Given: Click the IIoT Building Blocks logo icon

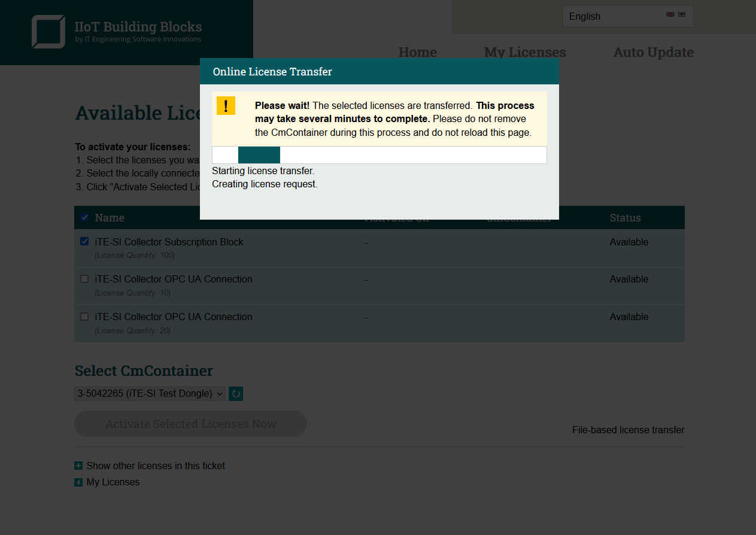Looking at the screenshot, I should [48, 32].
